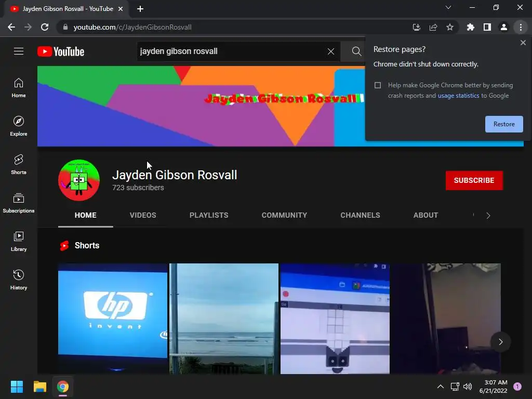This screenshot has width=532, height=399.
Task: Click the Restore button
Action: pyautogui.click(x=504, y=124)
